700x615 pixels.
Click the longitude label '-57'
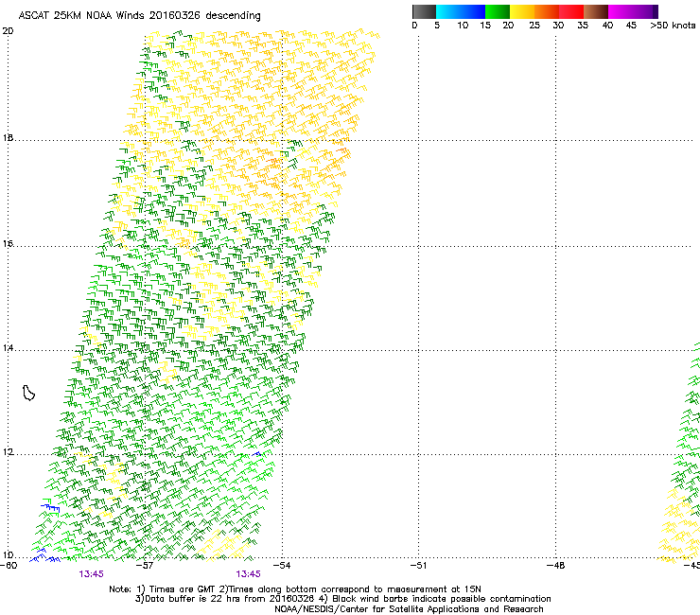(x=145, y=566)
